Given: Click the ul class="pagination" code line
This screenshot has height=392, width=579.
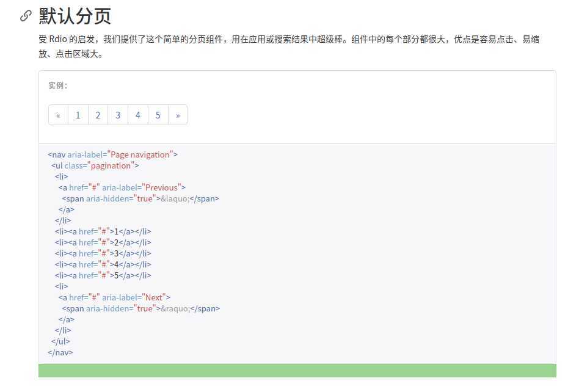Looking at the screenshot, I should point(95,165).
